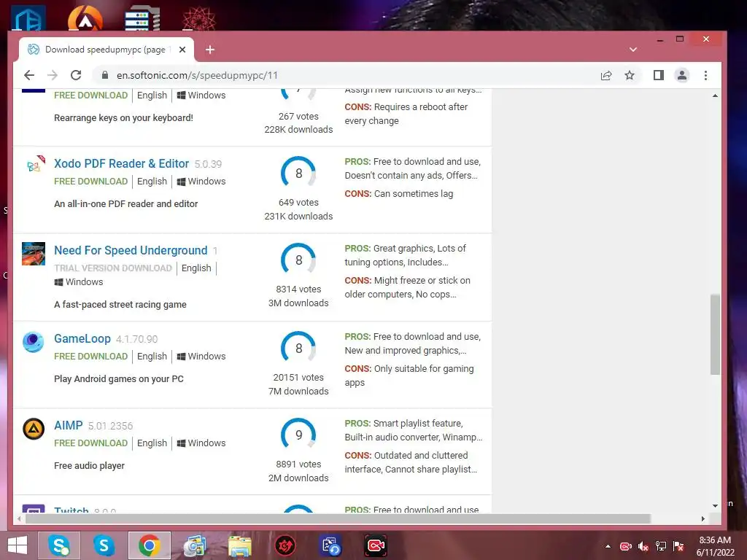Click FREE DOWNLOAD under Xodo PDF Reader
Image resolution: width=747 pixels, height=560 pixels.
(x=91, y=182)
